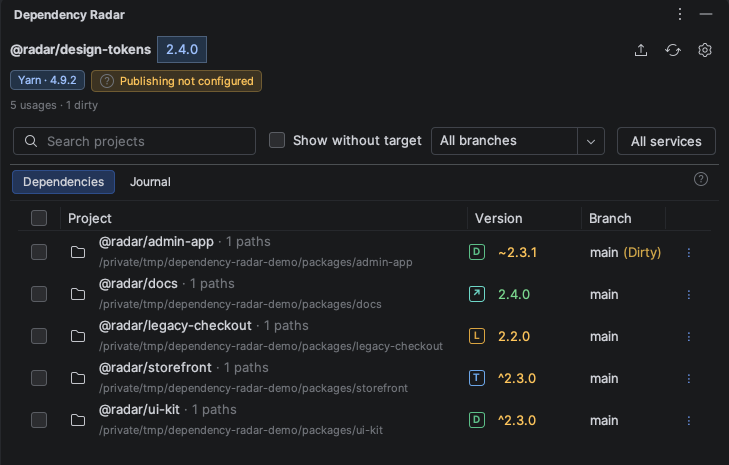729x465 pixels.
Task: Click the folder icon for @radar/legacy-checkout
Action: (78, 336)
